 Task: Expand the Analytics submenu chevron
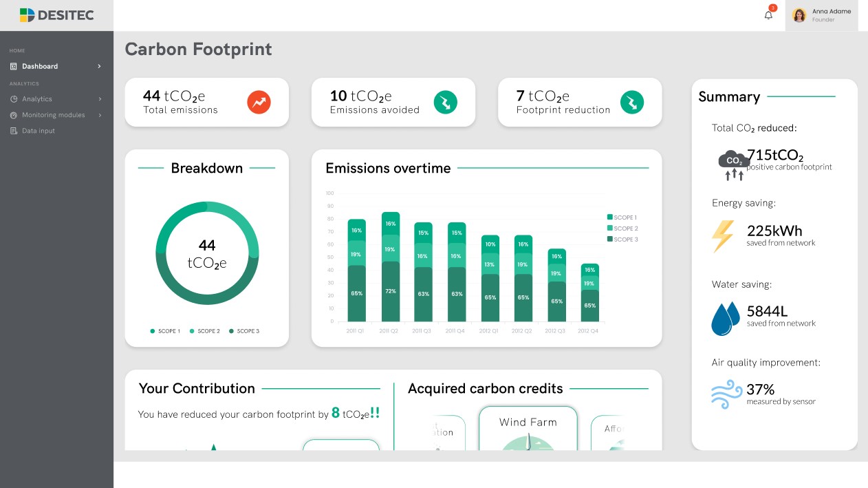(x=100, y=99)
